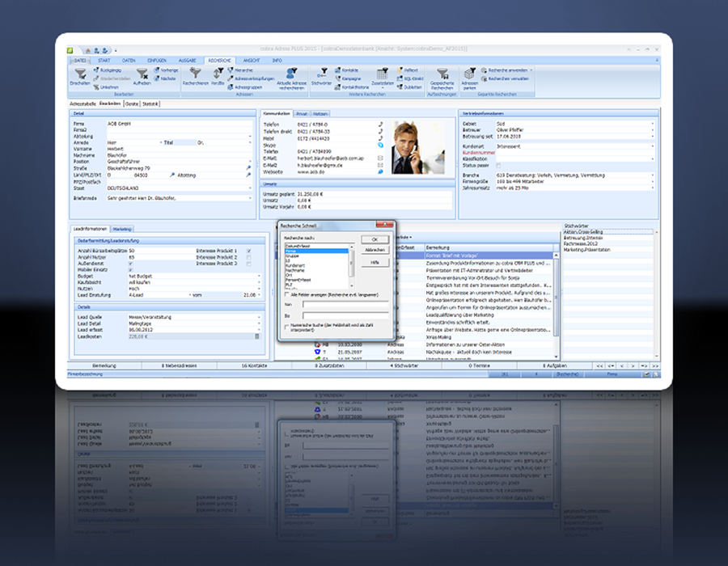Open the Briefanrede dropdown
728x566 pixels.
pos(250,198)
